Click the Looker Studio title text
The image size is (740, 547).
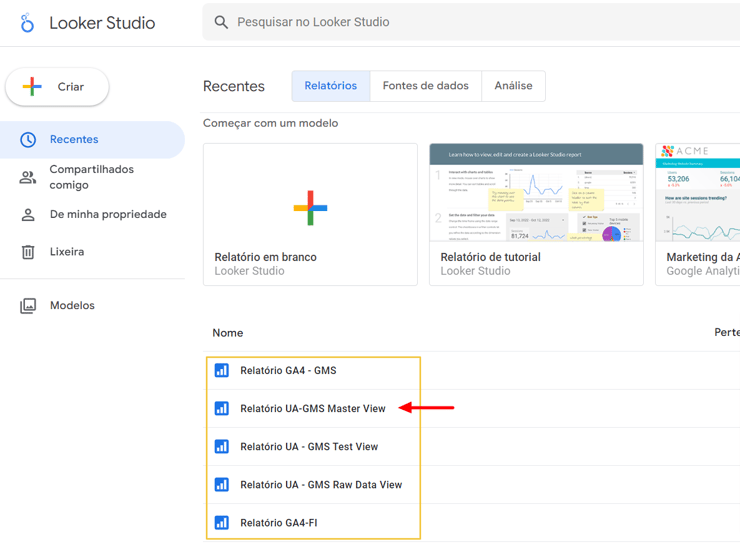102,23
